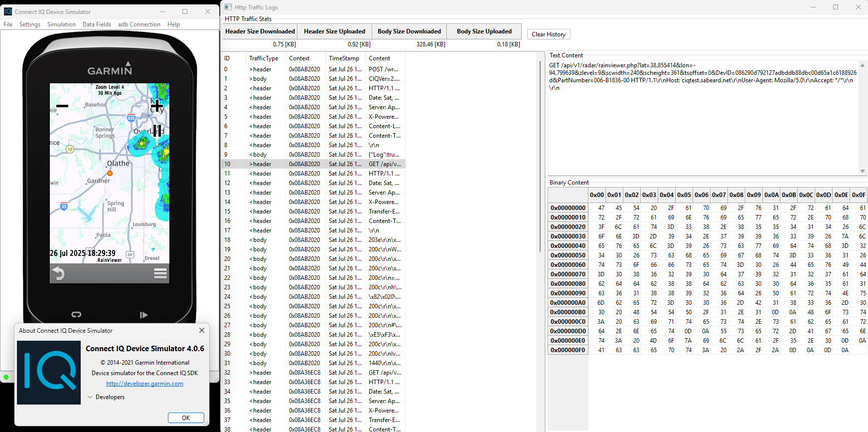Click the Header Size Uploaded column header
The height and width of the screenshot is (432, 868).
click(335, 31)
